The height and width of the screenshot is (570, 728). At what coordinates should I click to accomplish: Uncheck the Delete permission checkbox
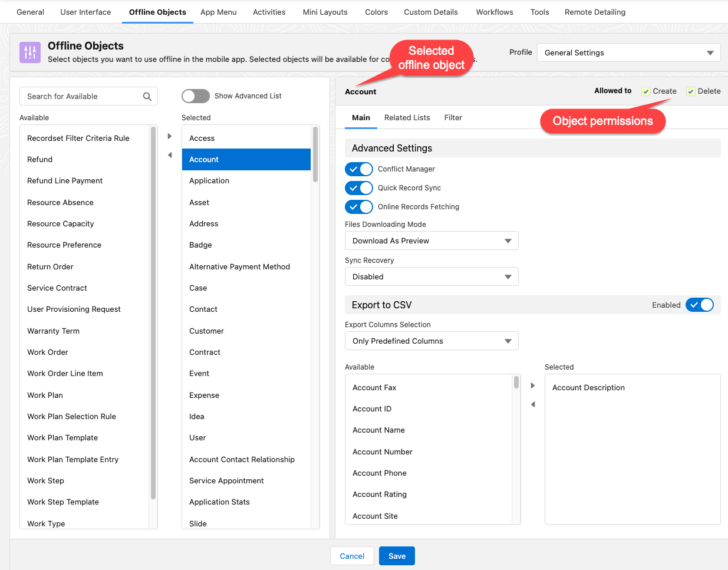pyautogui.click(x=690, y=91)
